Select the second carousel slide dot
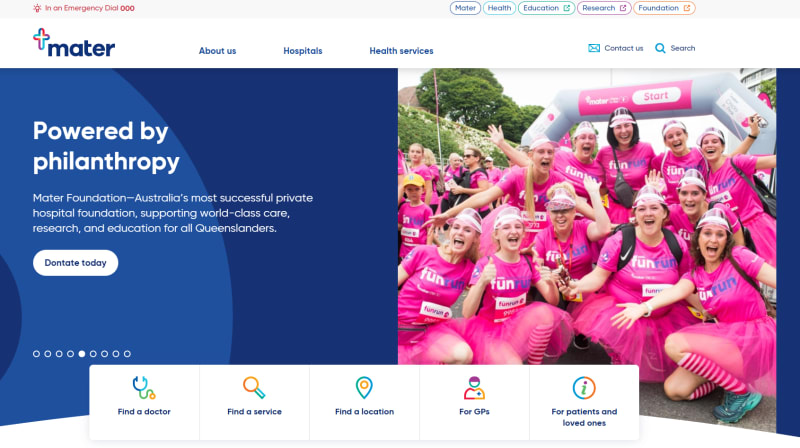This screenshot has height=448, width=800. 47,354
